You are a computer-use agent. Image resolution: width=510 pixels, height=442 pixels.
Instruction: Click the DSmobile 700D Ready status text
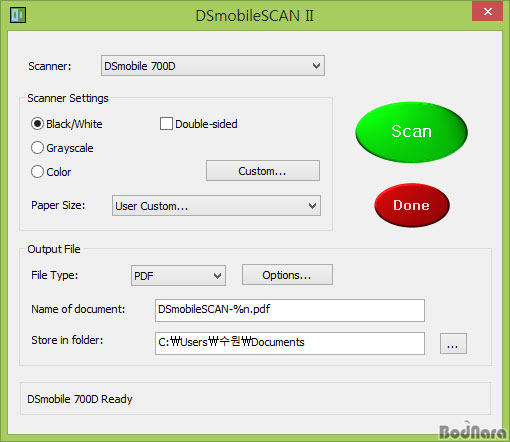pos(80,399)
